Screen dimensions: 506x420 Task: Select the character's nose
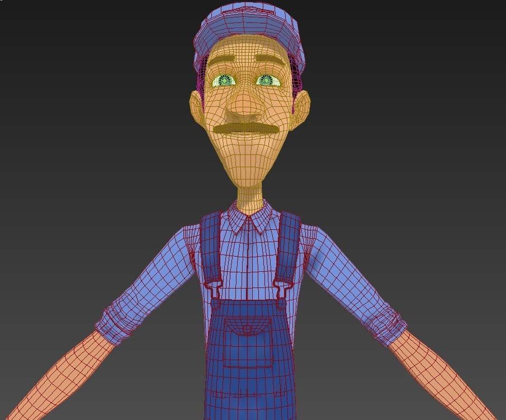(x=244, y=107)
